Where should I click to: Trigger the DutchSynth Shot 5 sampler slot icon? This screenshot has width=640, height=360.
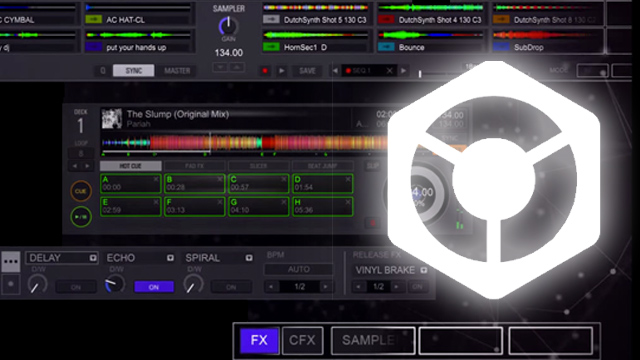271,20
